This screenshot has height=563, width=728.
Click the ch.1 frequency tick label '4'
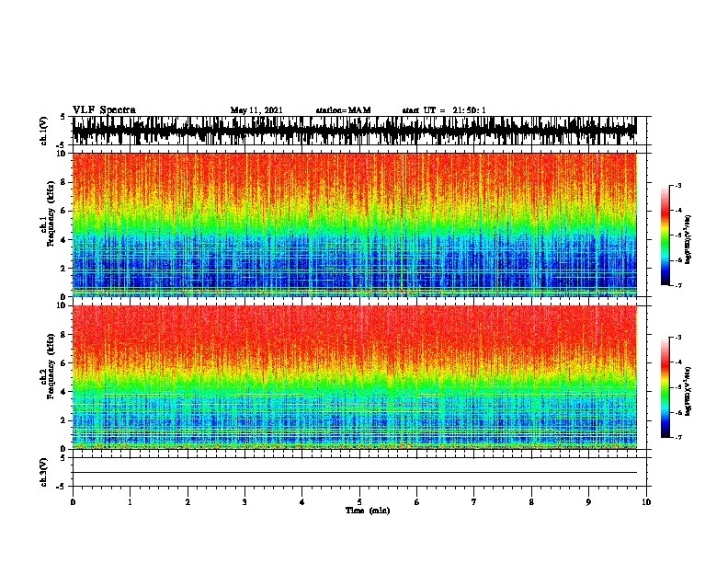63,240
